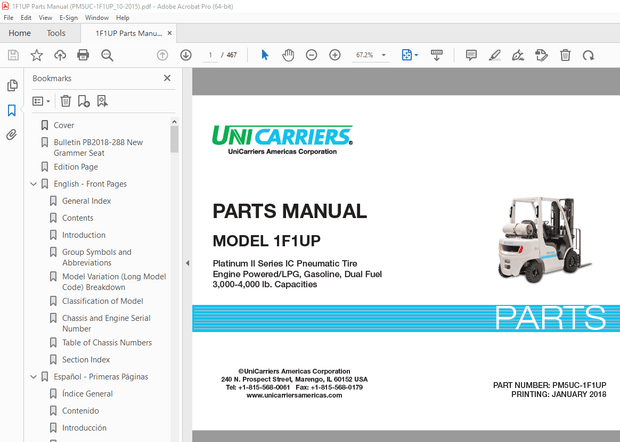Switch to the Tools tab
This screenshot has width=620, height=442.
[56, 33]
